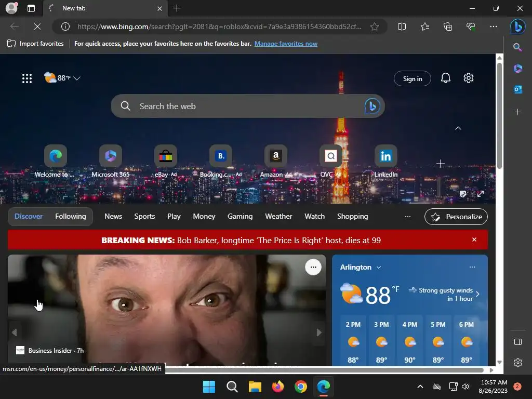Click the horizontal scrollbar at bottom
Screen dimensions: 532x399
pyautogui.click(x=324, y=370)
